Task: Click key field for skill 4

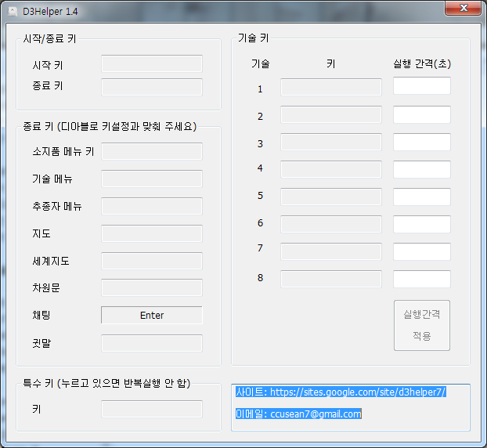Action: [331, 169]
